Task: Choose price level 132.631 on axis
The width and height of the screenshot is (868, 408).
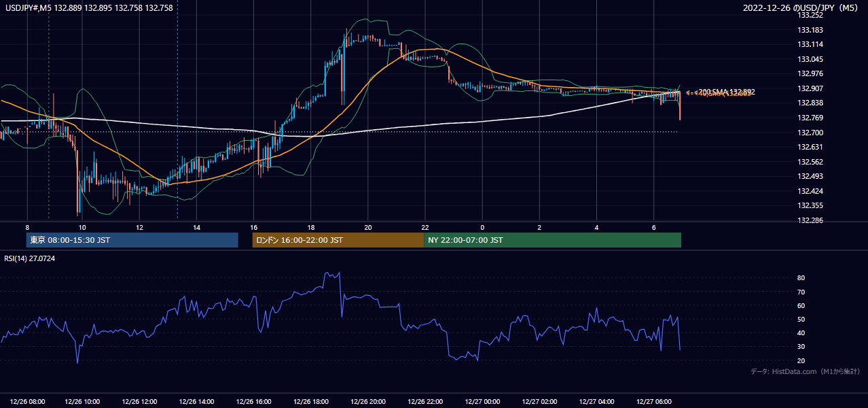Action: 810,147
